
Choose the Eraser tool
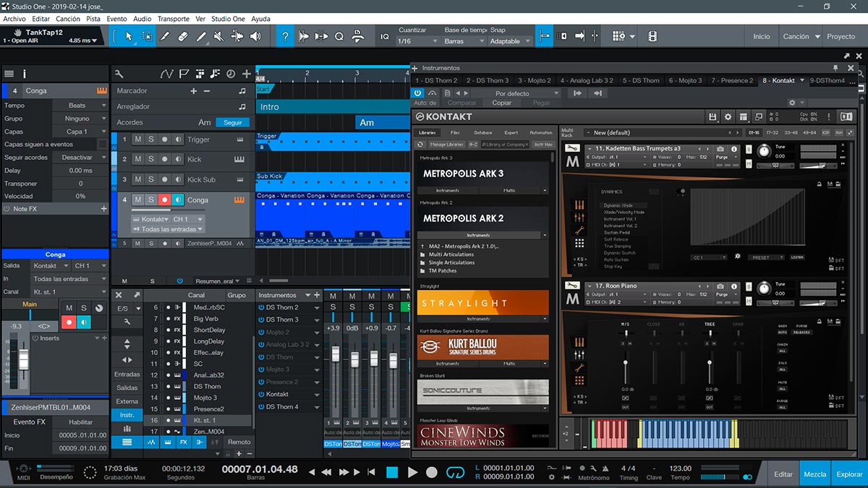click(182, 36)
